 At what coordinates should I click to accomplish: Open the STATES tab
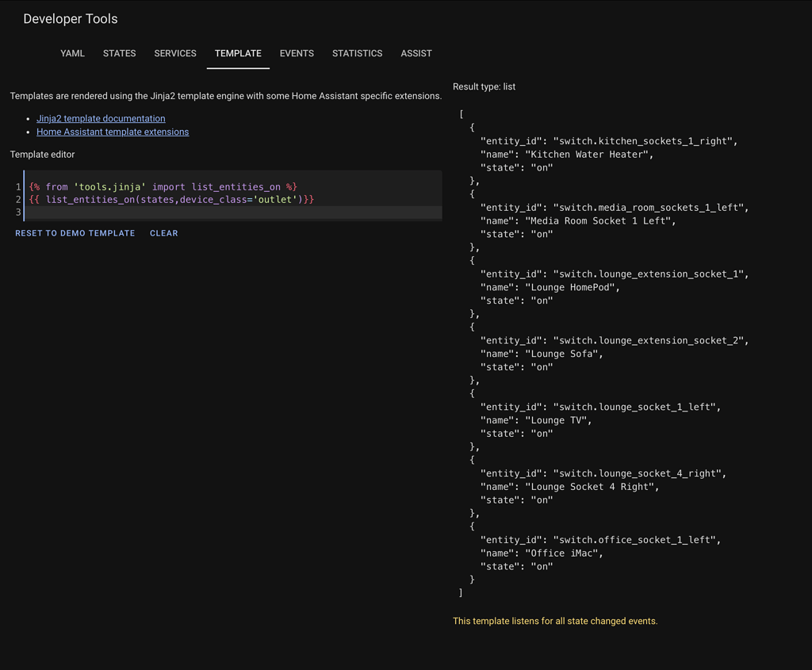coord(119,53)
